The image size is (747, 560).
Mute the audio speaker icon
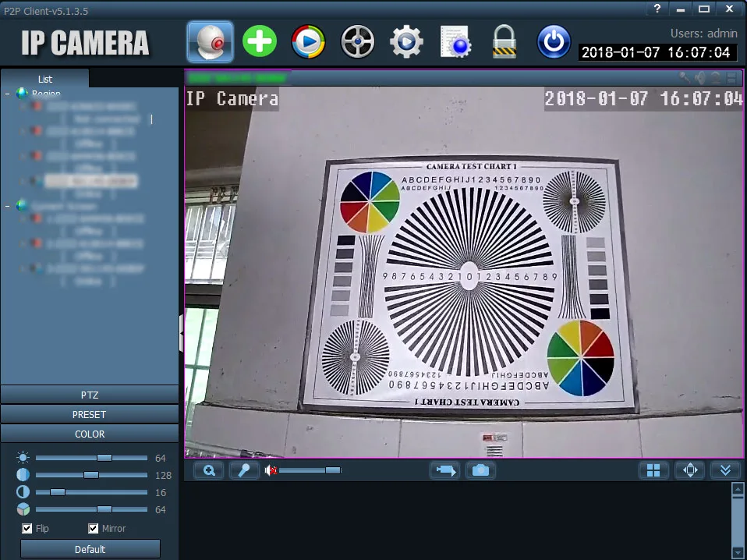click(x=271, y=470)
